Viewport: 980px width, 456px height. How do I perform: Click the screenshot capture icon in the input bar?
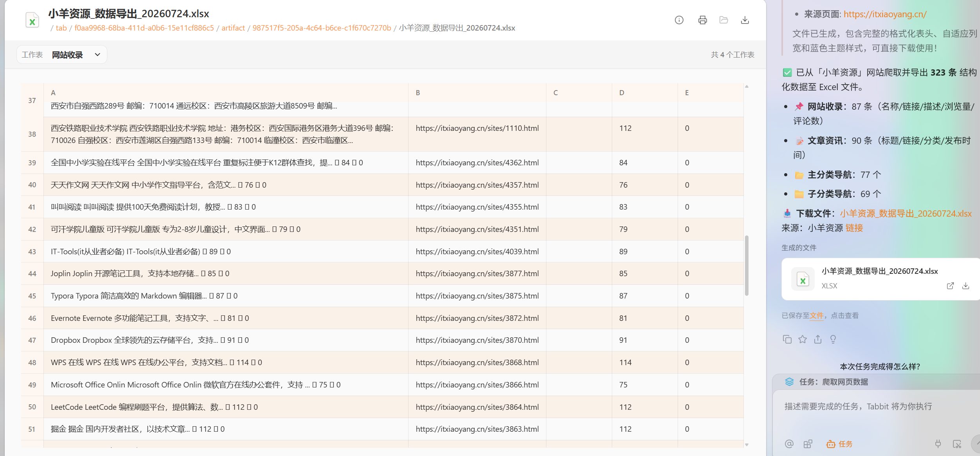coord(957,444)
